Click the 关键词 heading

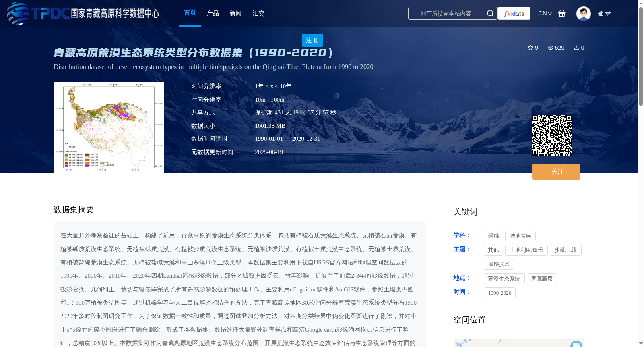pyautogui.click(x=465, y=212)
